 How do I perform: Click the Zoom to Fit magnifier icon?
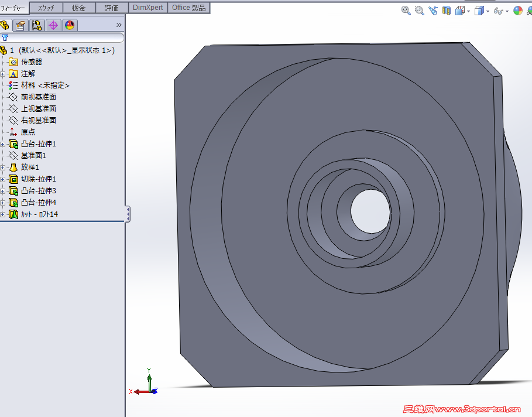pos(406,11)
